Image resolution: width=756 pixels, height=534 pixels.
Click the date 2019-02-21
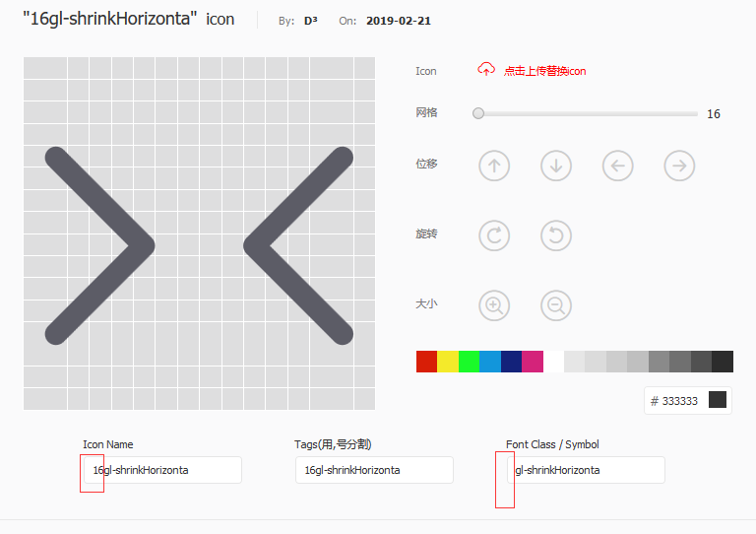[399, 22]
